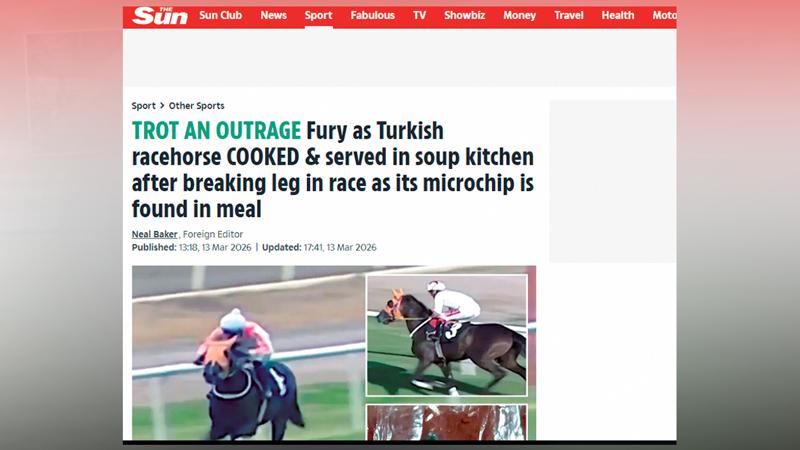Screen dimensions: 800x450
Task: Click the grey sidebar advert placeholder
Action: pyautogui.click(x=612, y=181)
